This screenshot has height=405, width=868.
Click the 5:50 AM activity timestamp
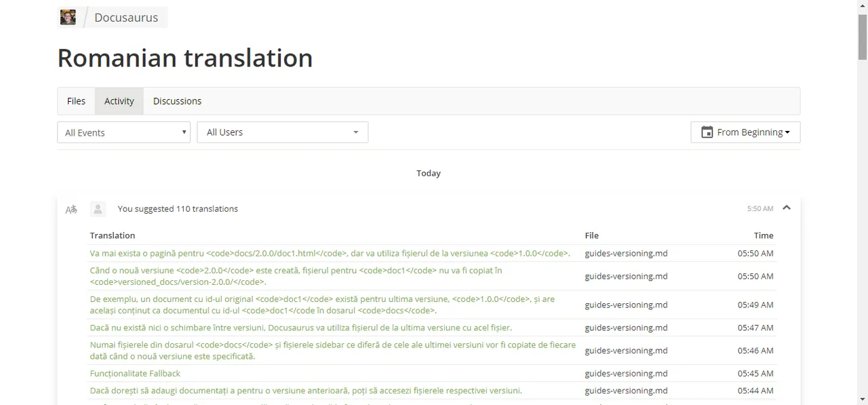(x=760, y=209)
